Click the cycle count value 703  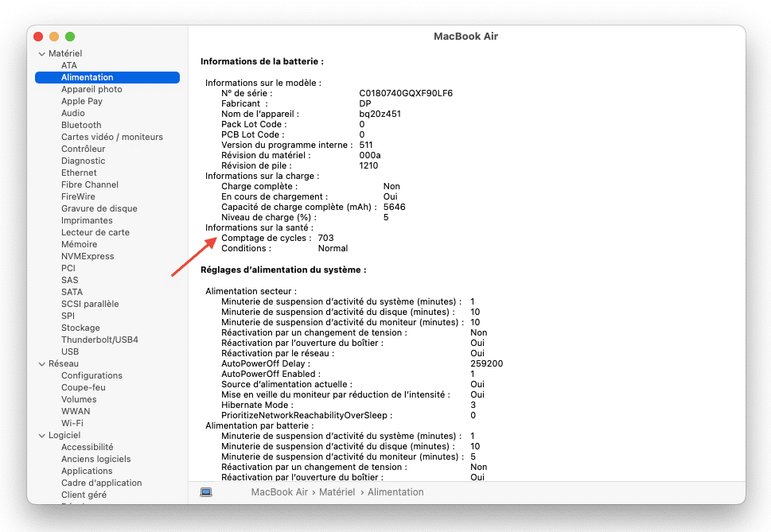coord(325,239)
